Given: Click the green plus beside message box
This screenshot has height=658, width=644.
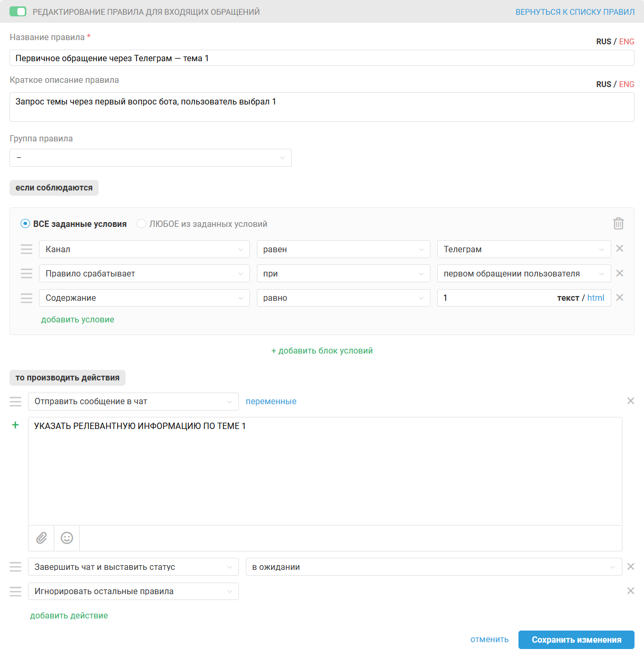Looking at the screenshot, I should [x=15, y=425].
